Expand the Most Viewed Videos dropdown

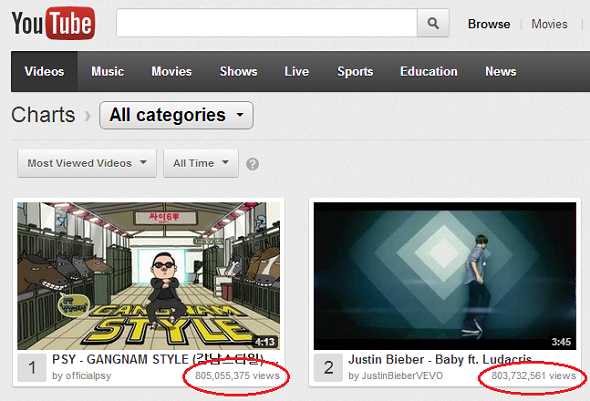[x=87, y=163]
